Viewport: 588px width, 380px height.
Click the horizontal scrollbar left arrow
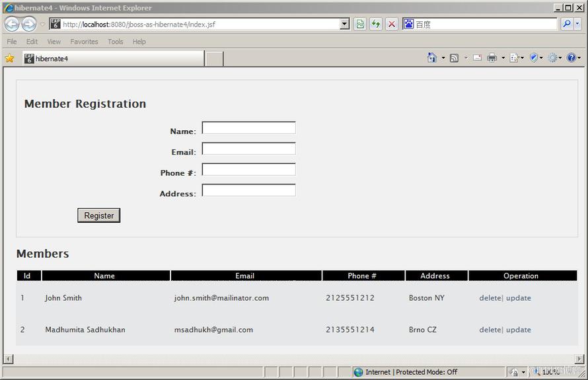point(8,359)
